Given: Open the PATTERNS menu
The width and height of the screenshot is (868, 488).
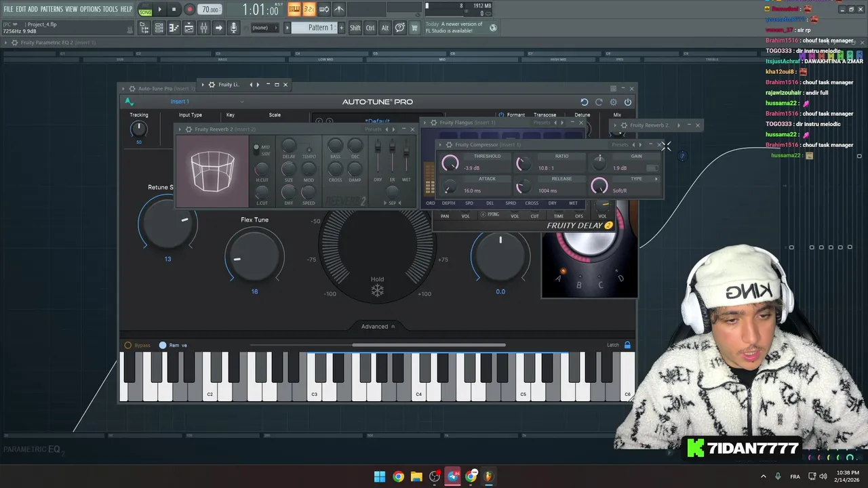Looking at the screenshot, I should (52, 9).
